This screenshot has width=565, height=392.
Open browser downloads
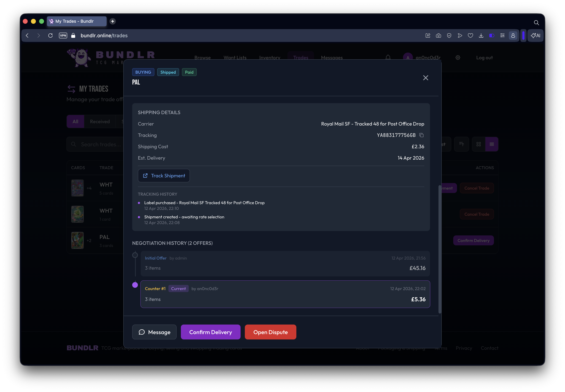tap(481, 36)
